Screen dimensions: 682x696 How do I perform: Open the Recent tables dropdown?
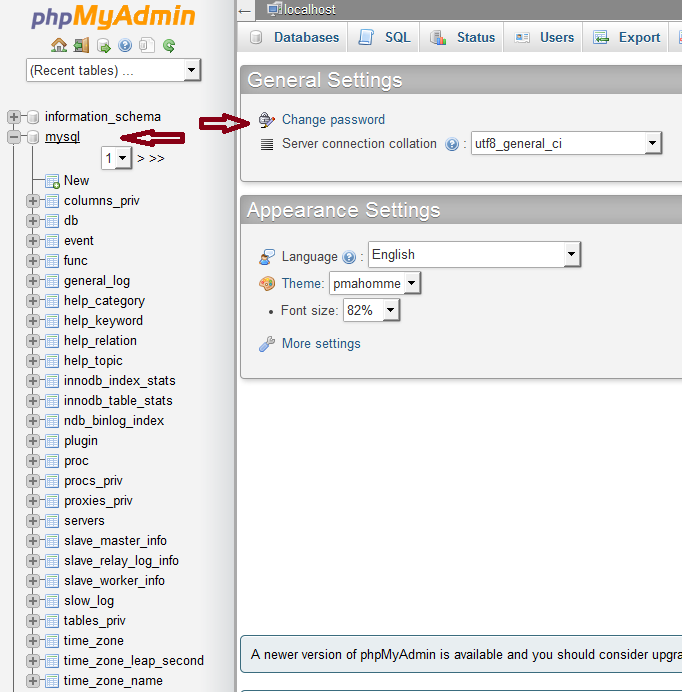113,70
